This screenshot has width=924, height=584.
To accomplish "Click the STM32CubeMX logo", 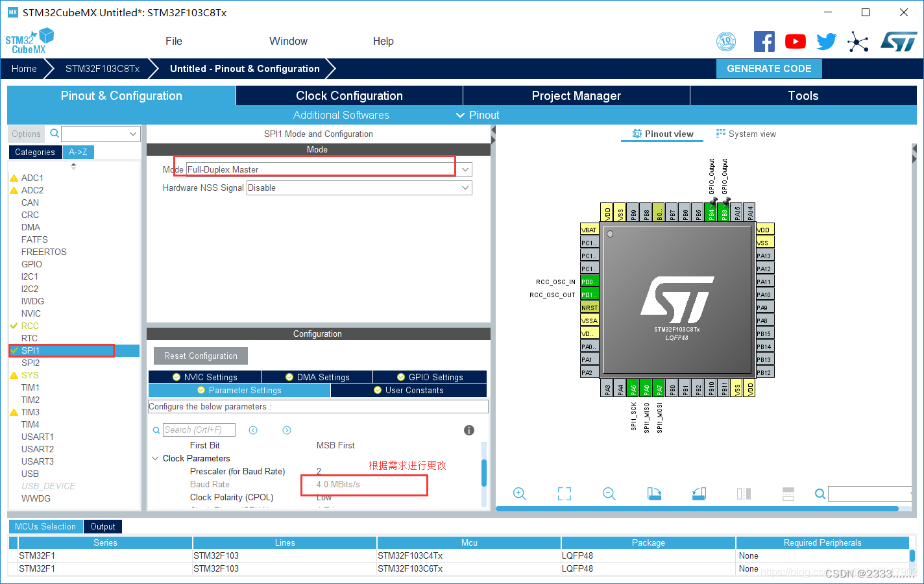I will click(x=29, y=40).
